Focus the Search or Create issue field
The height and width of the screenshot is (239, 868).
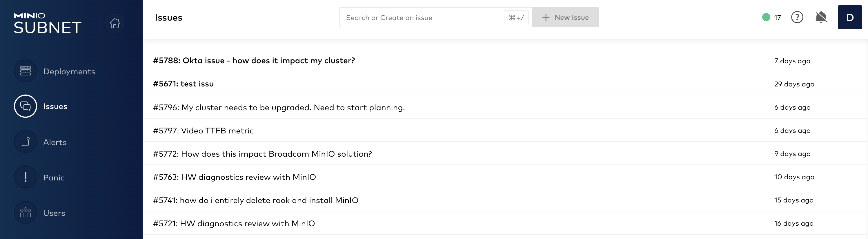click(421, 17)
